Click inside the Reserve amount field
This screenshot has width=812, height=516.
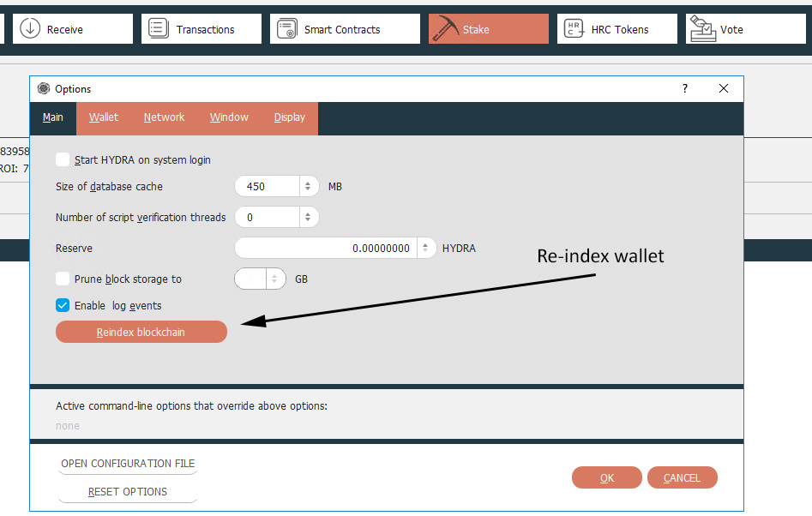click(326, 248)
